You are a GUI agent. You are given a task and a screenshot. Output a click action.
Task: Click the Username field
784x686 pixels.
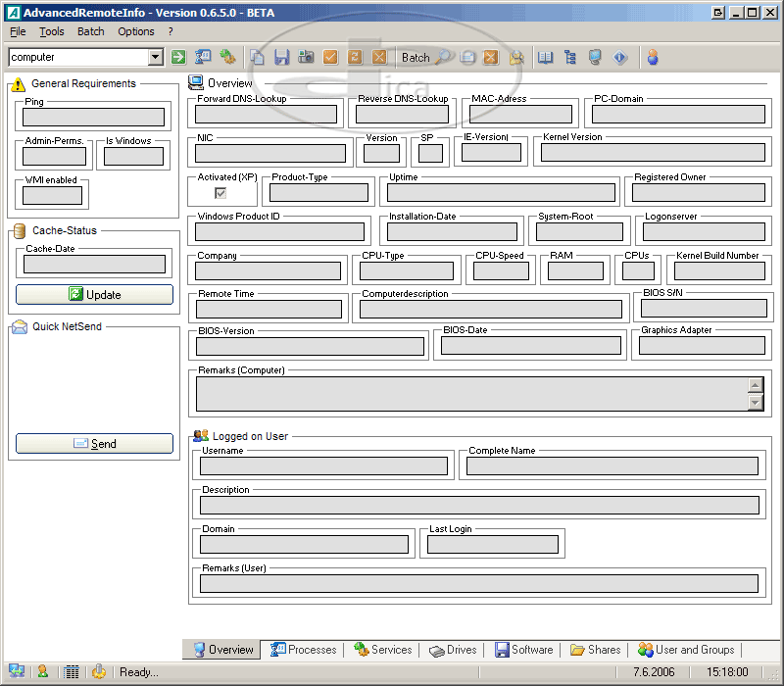click(x=321, y=465)
